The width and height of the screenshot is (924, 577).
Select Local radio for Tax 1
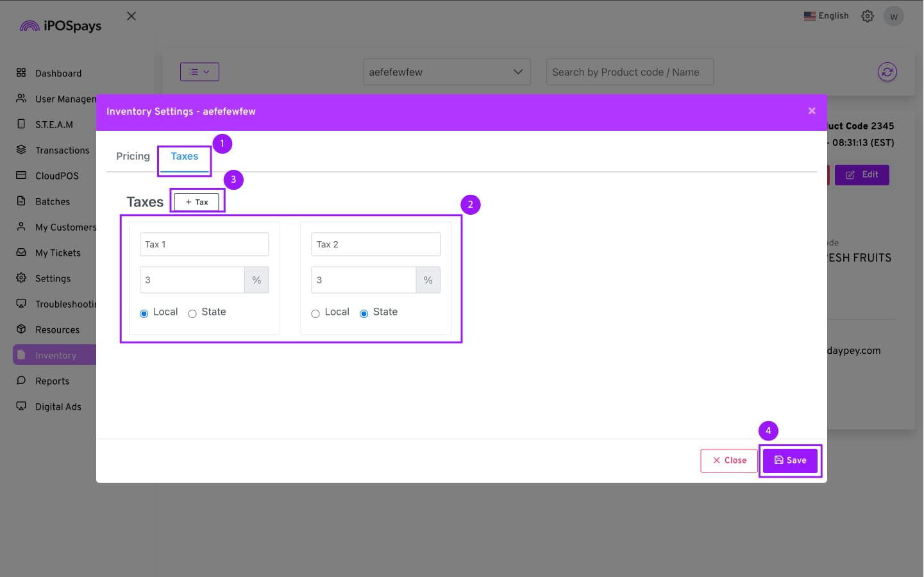pos(144,314)
